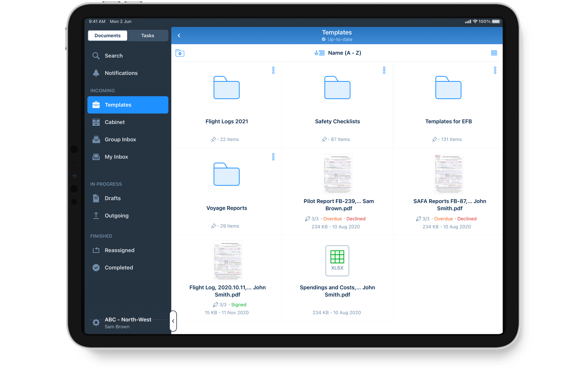Screen dimensions: 588x377
Task: Open Group Inbox
Action: point(120,139)
